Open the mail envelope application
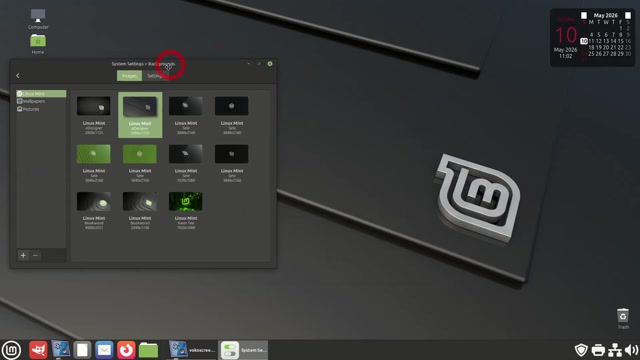The image size is (640, 360). (x=104, y=350)
